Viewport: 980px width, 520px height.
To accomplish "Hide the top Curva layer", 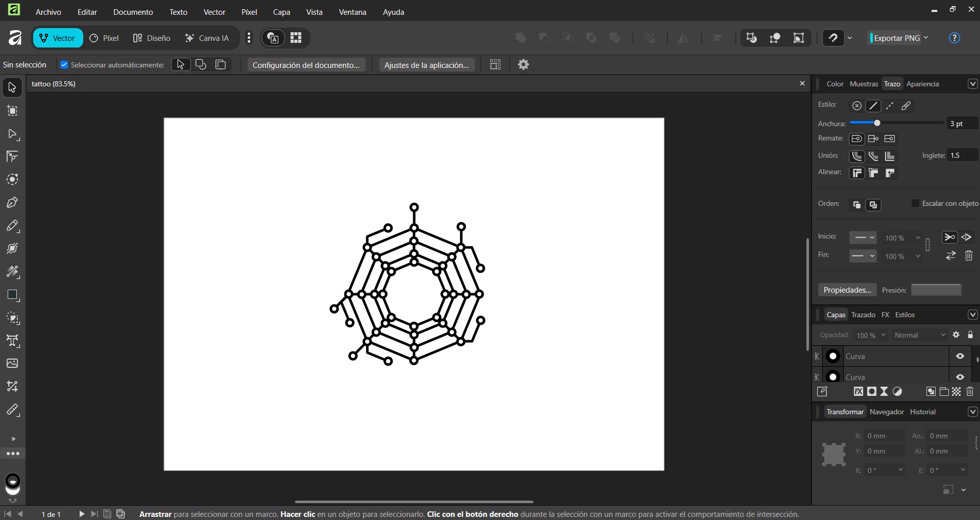I will [960, 357].
